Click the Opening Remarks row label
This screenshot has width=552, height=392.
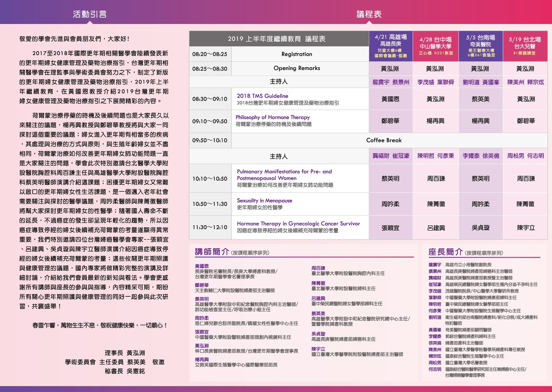(x=297, y=68)
